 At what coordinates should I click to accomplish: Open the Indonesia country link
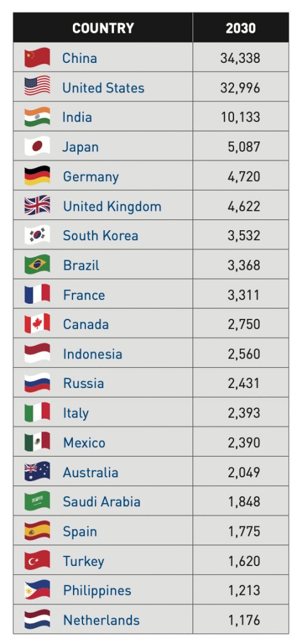point(92,354)
